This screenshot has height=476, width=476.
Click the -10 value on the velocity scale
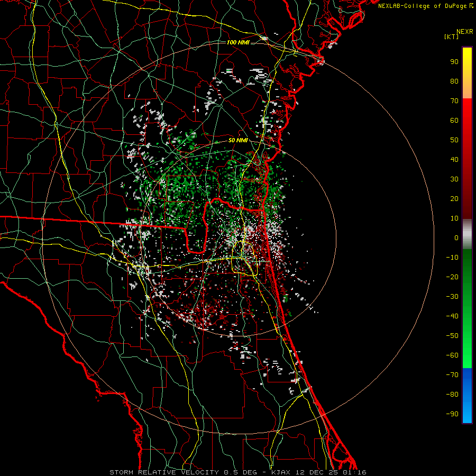[x=452, y=258]
